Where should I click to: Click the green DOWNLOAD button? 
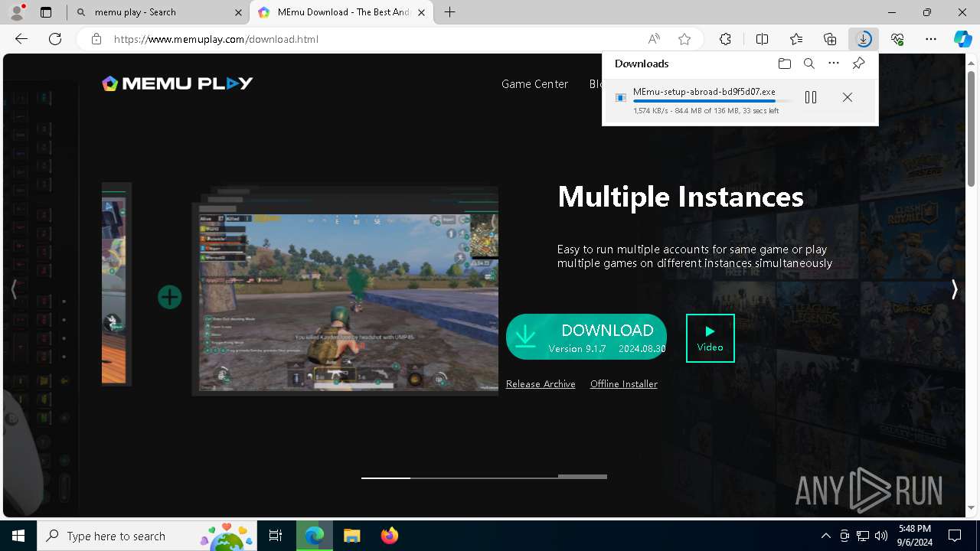point(586,337)
